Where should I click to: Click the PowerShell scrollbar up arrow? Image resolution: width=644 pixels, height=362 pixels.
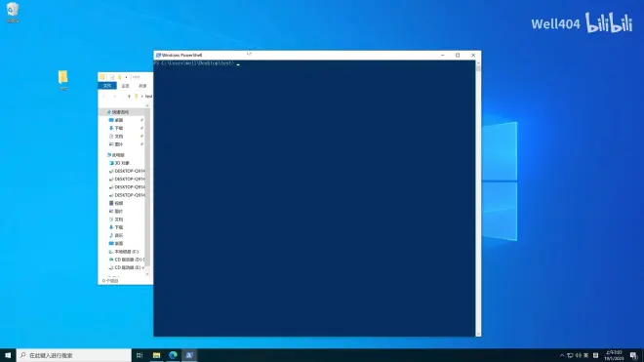[478, 62]
